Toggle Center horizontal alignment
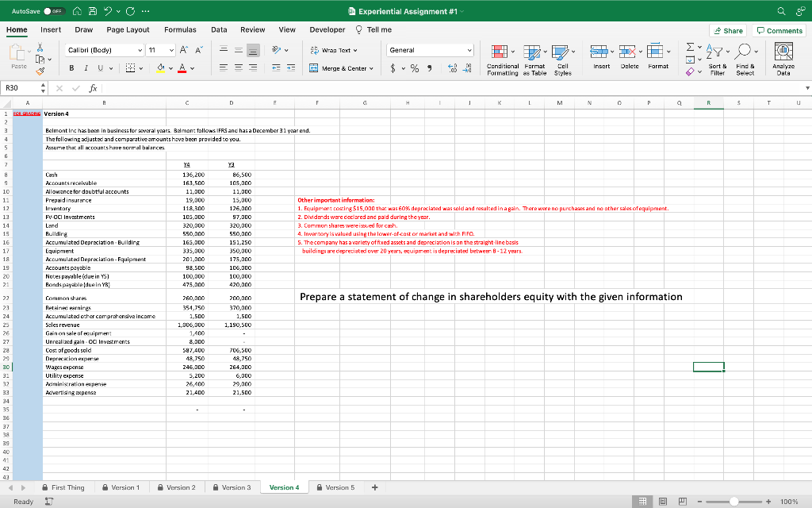 point(238,67)
